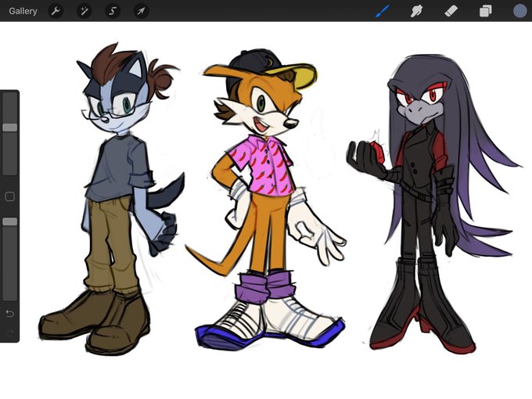Open the Adjustments magic wand menu
Image resolution: width=532 pixels, height=399 pixels.
(x=84, y=11)
